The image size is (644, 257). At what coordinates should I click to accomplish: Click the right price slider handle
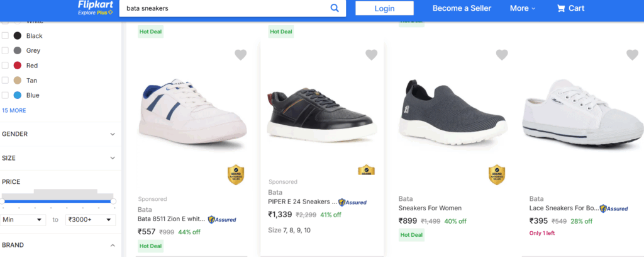pos(113,201)
